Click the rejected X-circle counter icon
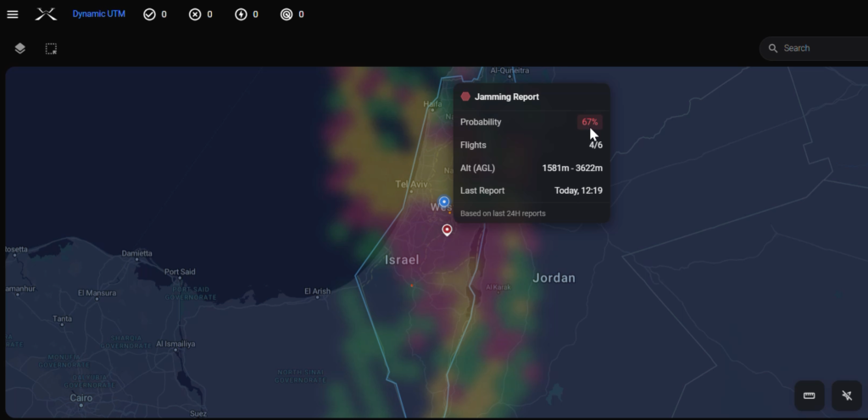The width and height of the screenshot is (868, 420). click(x=195, y=14)
